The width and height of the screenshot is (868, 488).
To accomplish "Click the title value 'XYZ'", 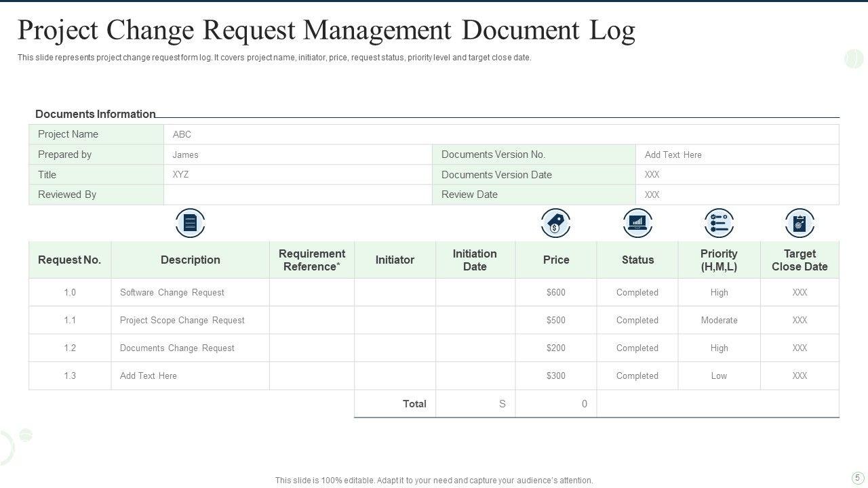I will click(180, 174).
